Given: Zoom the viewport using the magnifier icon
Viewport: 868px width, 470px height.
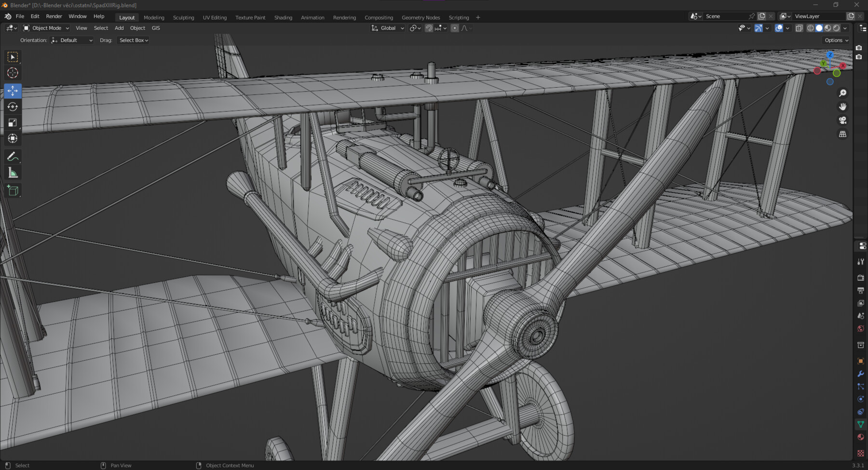Looking at the screenshot, I should point(842,93).
